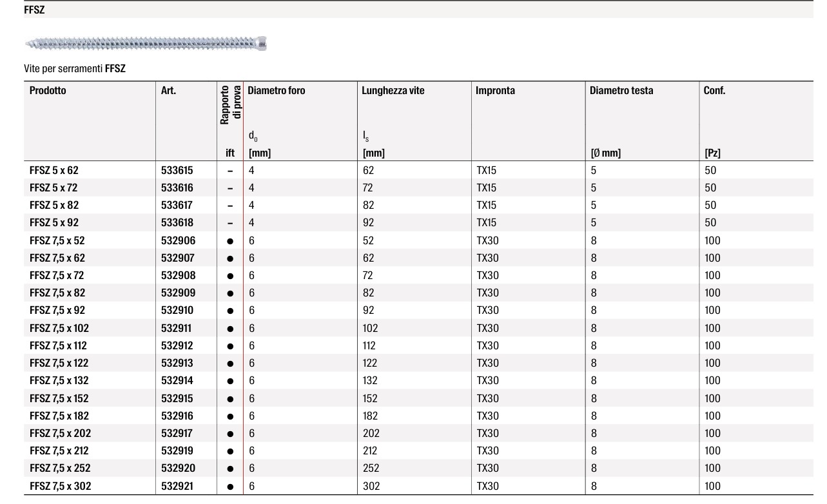
Task: Click product FFSZ 7,5 x 182
Action: 59,416
